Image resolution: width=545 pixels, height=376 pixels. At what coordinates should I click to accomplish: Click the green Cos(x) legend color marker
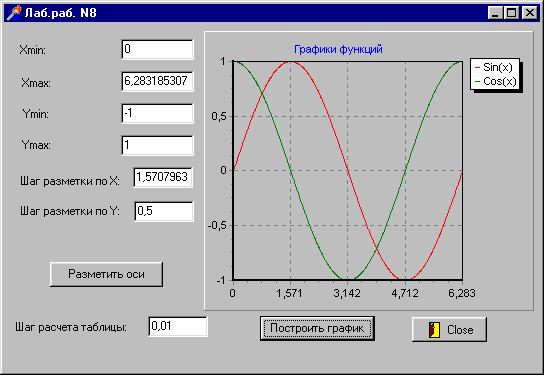pyautogui.click(x=477, y=82)
